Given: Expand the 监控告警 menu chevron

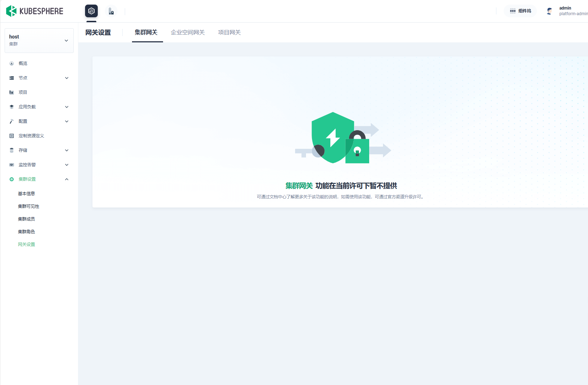Looking at the screenshot, I should [67, 165].
